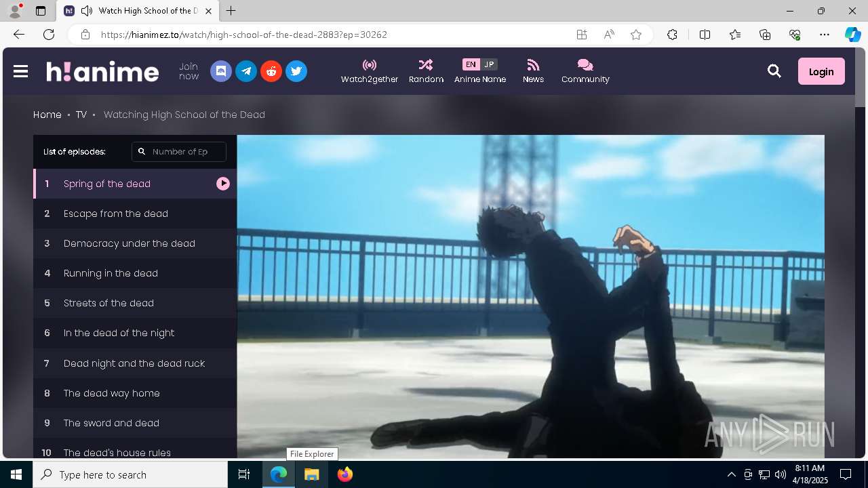The image size is (868, 488).
Task: Click the Number of Ep search field
Action: (x=179, y=152)
